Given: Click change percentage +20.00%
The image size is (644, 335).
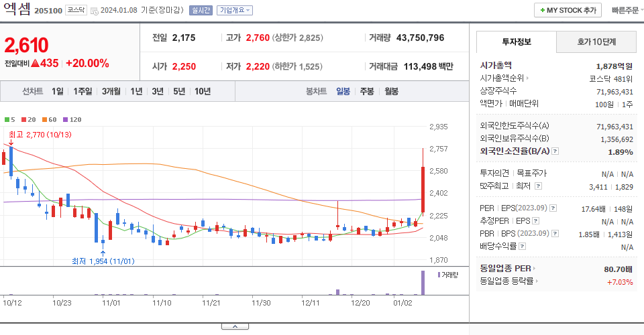Looking at the screenshot, I should 87,63.
